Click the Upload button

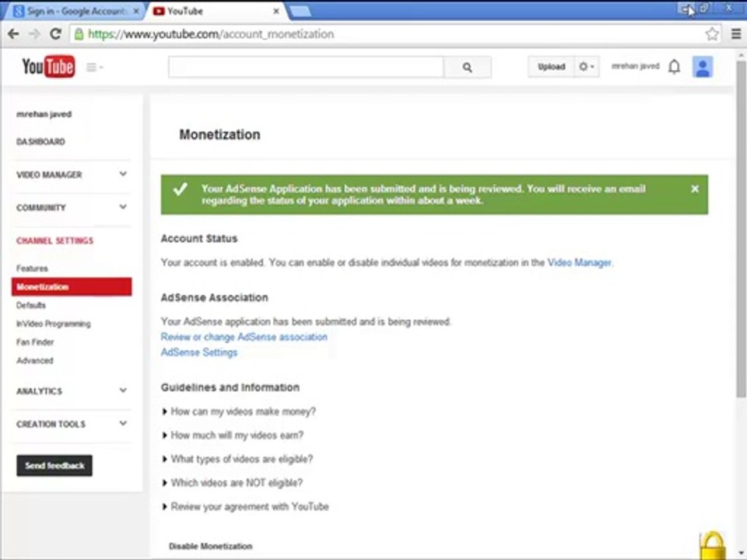(551, 67)
